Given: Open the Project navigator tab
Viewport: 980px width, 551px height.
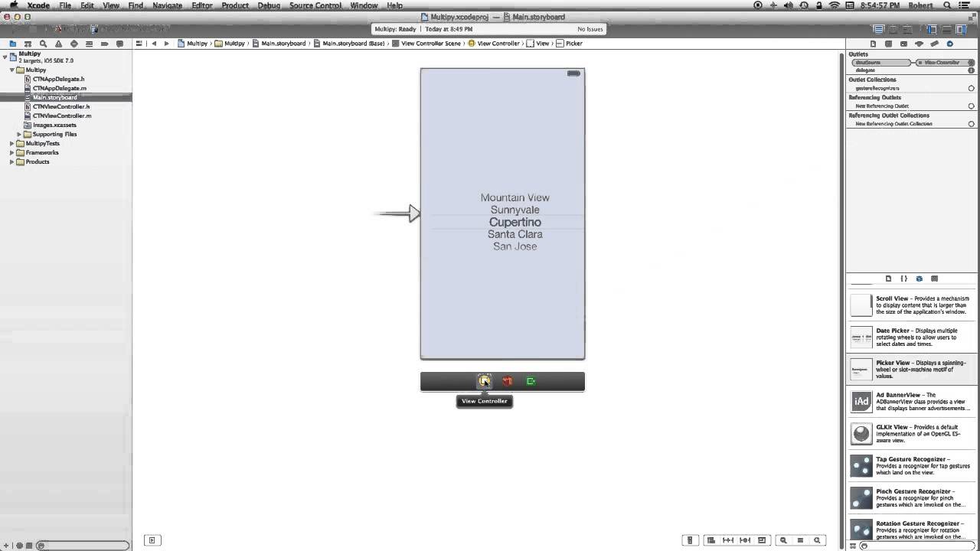Looking at the screenshot, I should pos(12,44).
